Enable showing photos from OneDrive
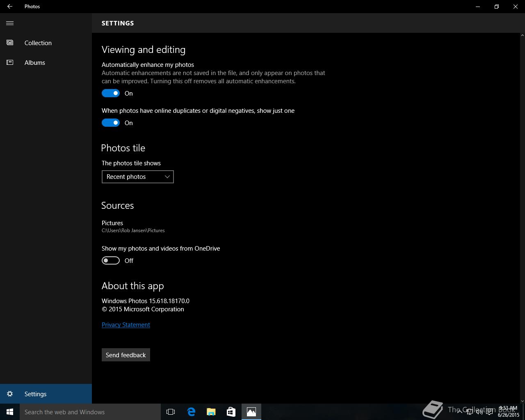Viewport: 525px width, 420px height. 111,260
